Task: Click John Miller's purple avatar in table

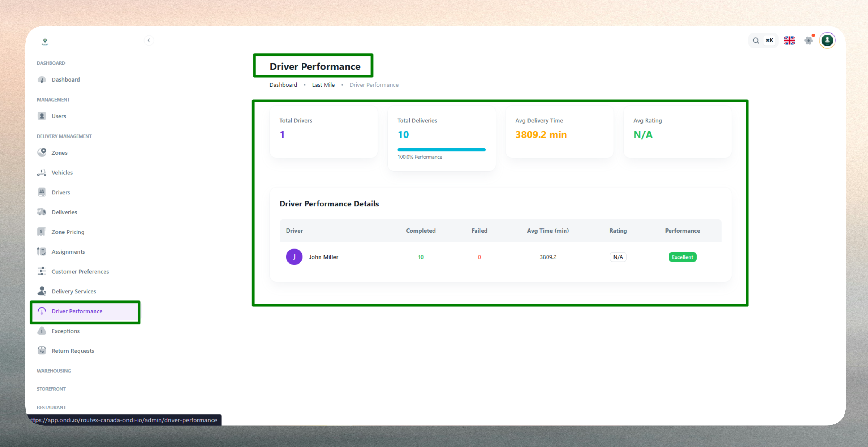Action: [x=294, y=257]
